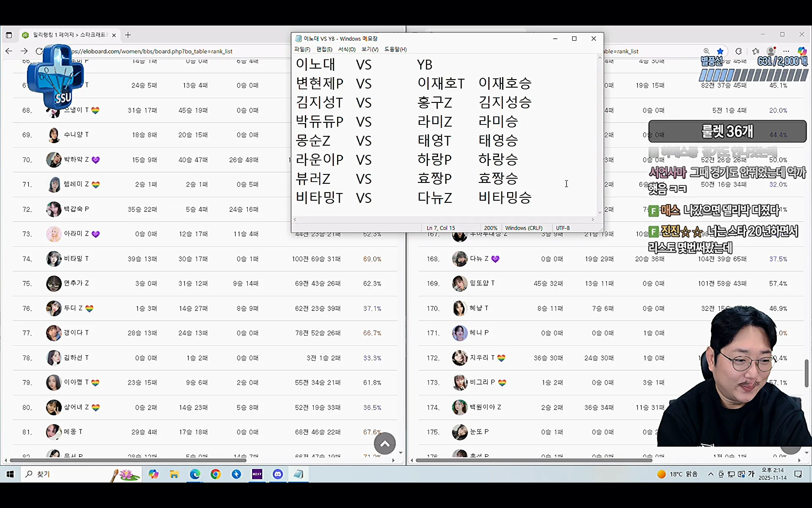Refresh the eloboard page
This screenshot has height=508, width=812.
39,51
